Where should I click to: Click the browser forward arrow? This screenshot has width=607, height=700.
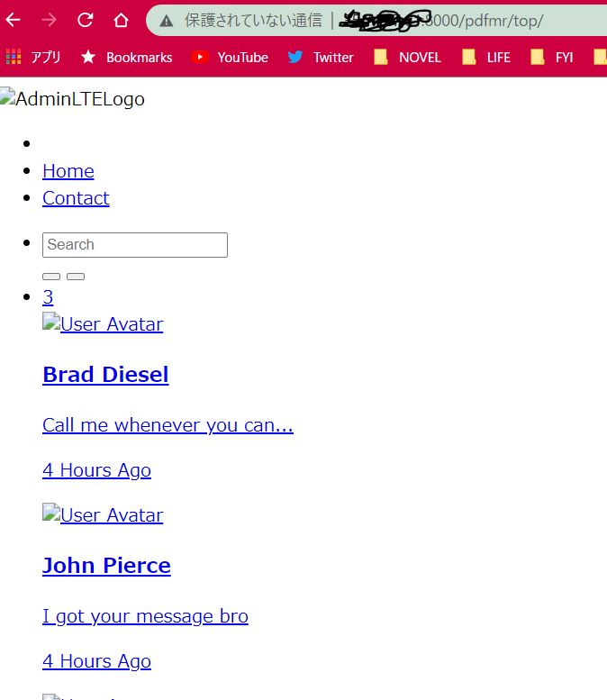coord(50,20)
